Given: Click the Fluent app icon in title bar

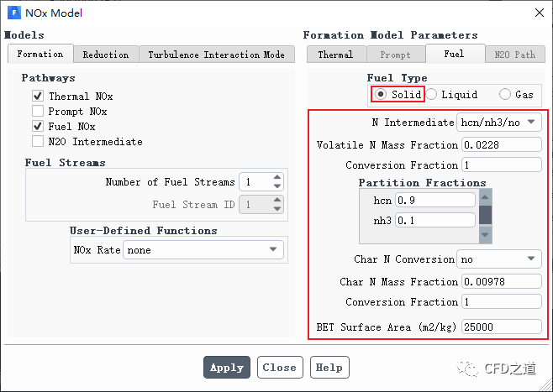Looking at the screenshot, I should point(13,13).
